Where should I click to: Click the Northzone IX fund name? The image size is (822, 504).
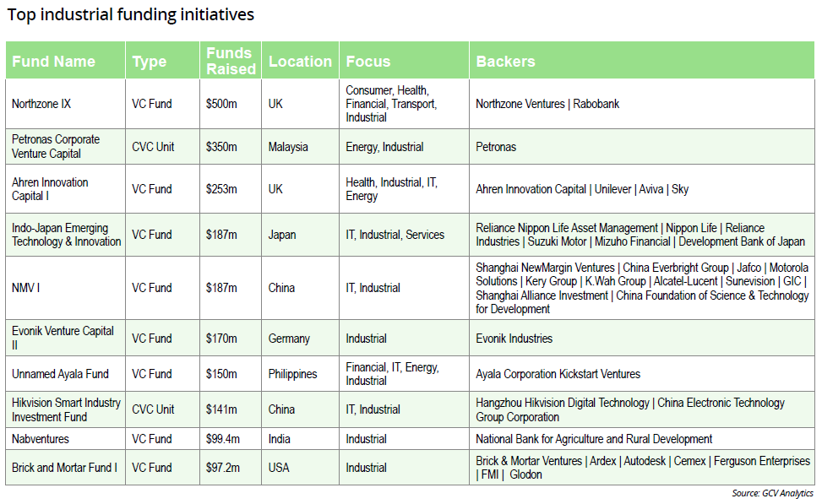(x=41, y=104)
